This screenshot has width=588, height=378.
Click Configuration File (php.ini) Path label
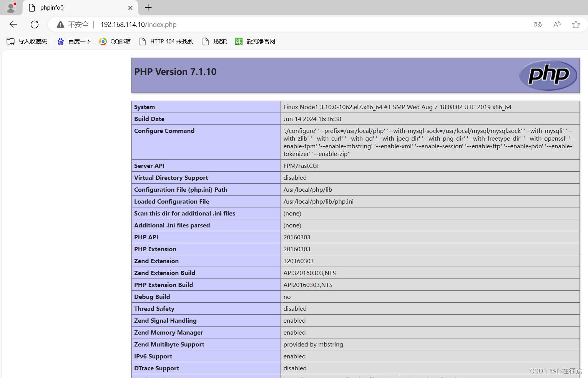pyautogui.click(x=181, y=190)
